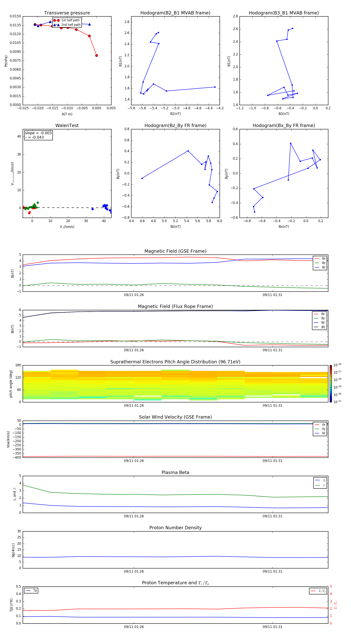Click the "Proton Temperature and Te/Tp" title

point(175,583)
